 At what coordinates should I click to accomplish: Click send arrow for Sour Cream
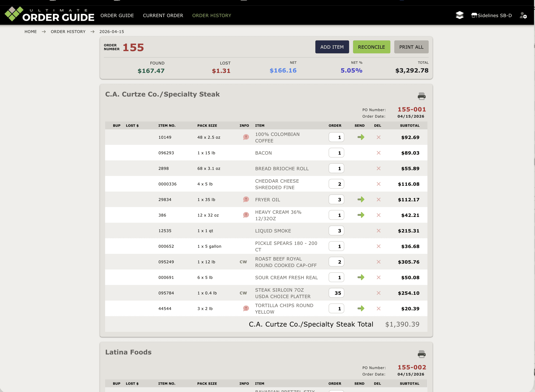click(x=361, y=277)
